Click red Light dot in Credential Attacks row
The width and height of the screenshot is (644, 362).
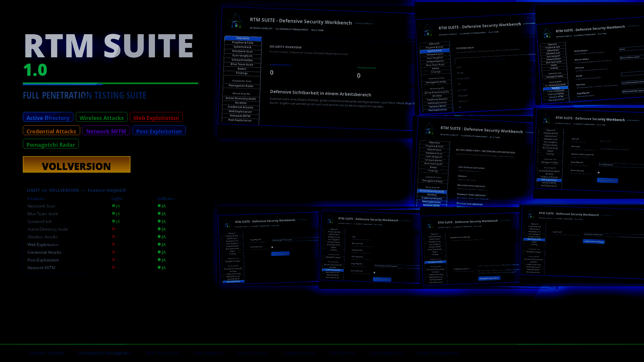pyautogui.click(x=113, y=252)
